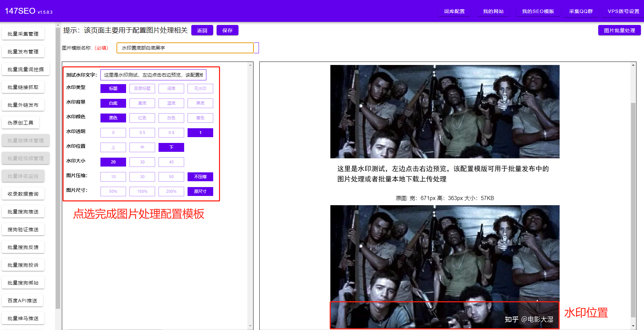This screenshot has height=330, width=644.
Task: Click the 返回 button
Action: click(202, 30)
